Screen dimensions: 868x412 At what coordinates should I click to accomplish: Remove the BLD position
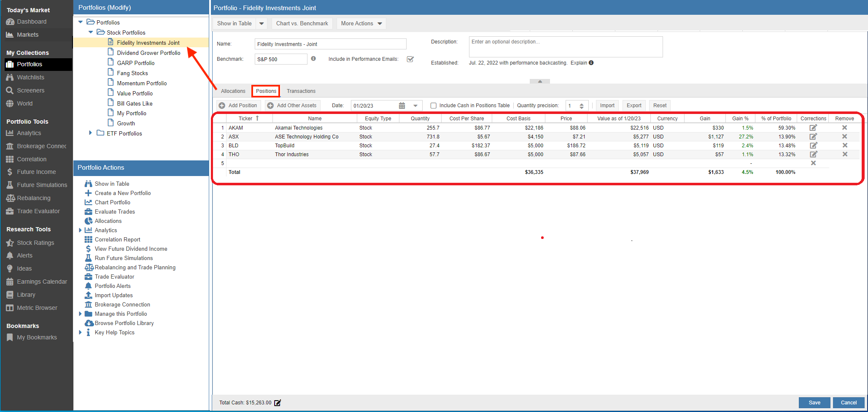tap(845, 145)
